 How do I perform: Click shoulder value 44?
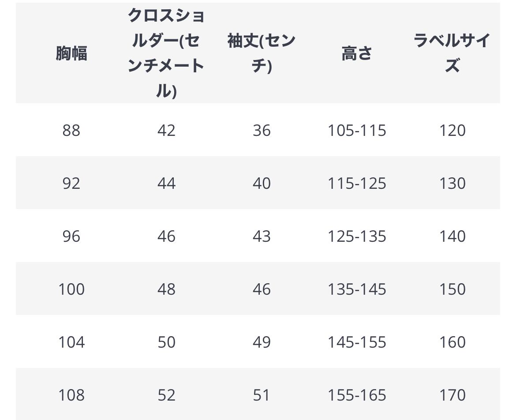pos(166,184)
